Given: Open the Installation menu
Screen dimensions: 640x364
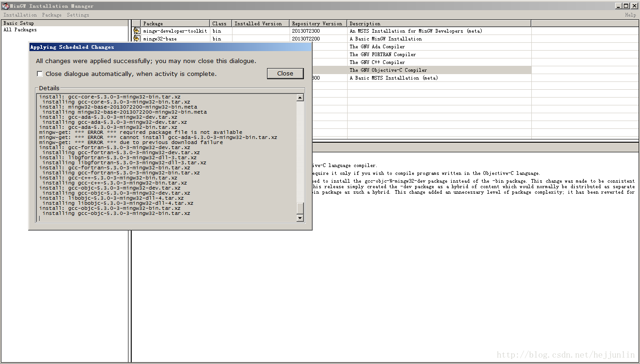Looking at the screenshot, I should pyautogui.click(x=20, y=15).
